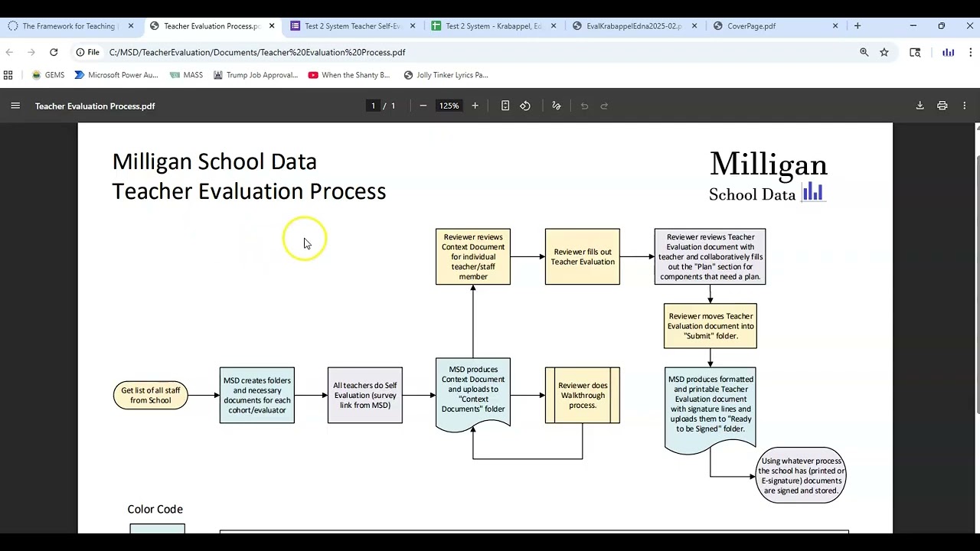Click the PDF redo arrow

pos(604,106)
